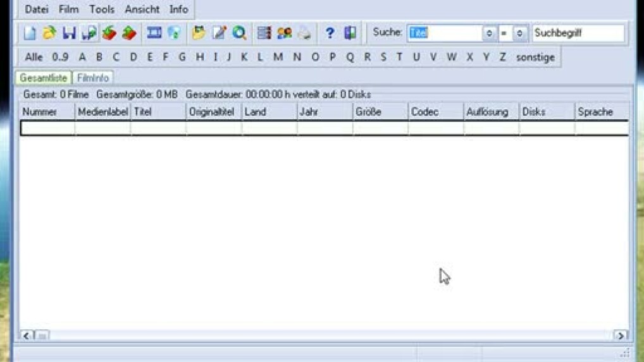This screenshot has width=644, height=362.
Task: Click the horizontal scrollbar right arrow
Action: [620, 335]
